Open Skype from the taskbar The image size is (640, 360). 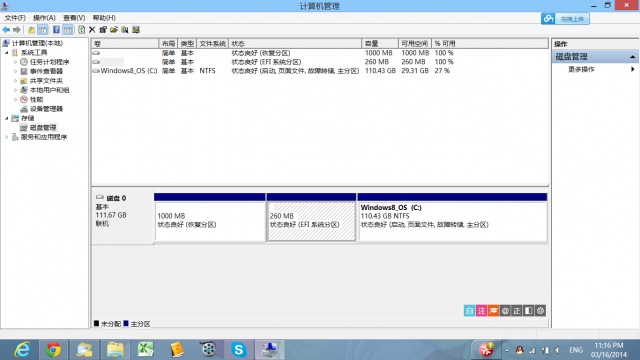238,350
